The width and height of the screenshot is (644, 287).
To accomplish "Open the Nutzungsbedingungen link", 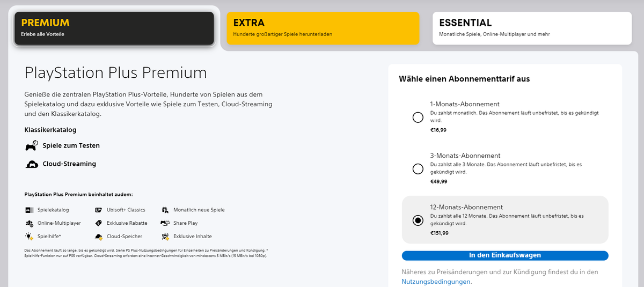I will pyautogui.click(x=437, y=281).
